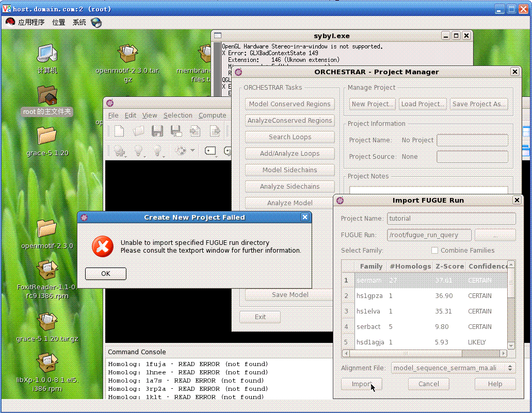The height and width of the screenshot is (413, 532).
Task: Click Cancel in Import FUGUE Run
Action: pyautogui.click(x=428, y=384)
